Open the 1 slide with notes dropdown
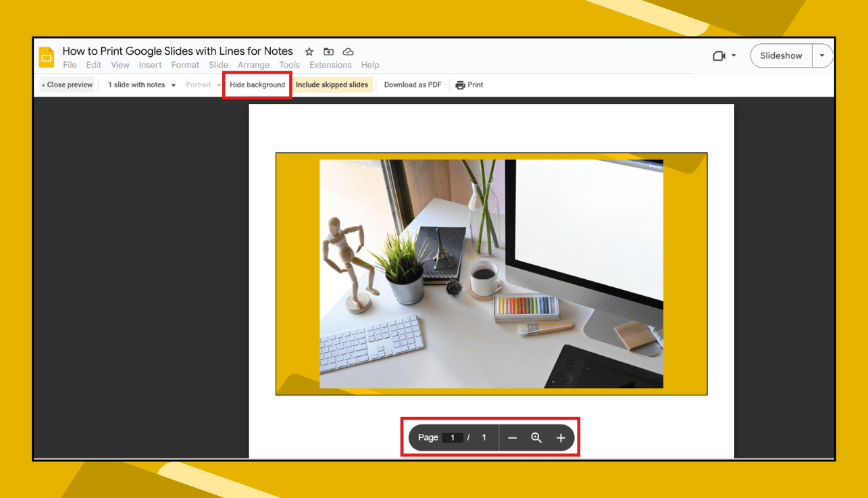The height and width of the screenshot is (498, 868). [x=140, y=84]
